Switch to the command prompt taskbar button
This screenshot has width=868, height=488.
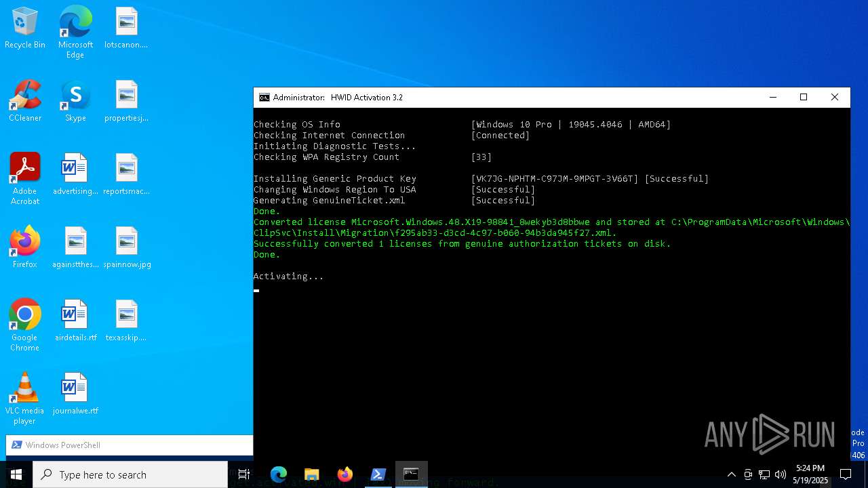point(411,474)
